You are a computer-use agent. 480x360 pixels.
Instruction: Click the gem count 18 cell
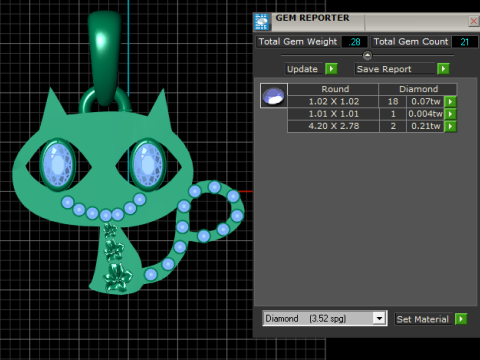393,101
